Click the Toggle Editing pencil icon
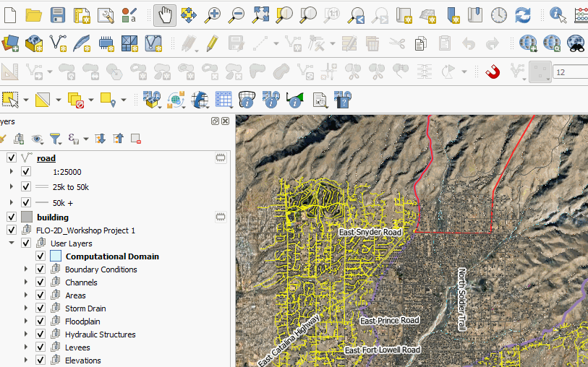588x367 pixels. (212, 43)
